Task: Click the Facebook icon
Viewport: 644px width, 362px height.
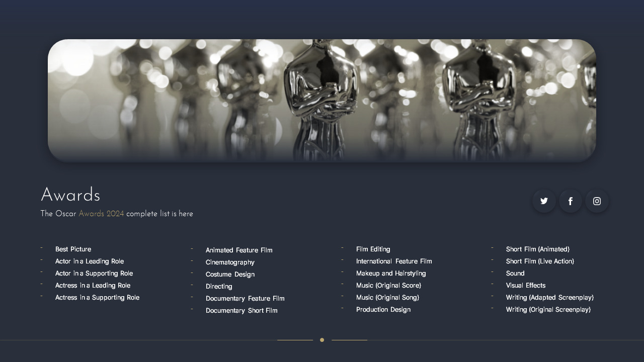Action: pos(570,201)
